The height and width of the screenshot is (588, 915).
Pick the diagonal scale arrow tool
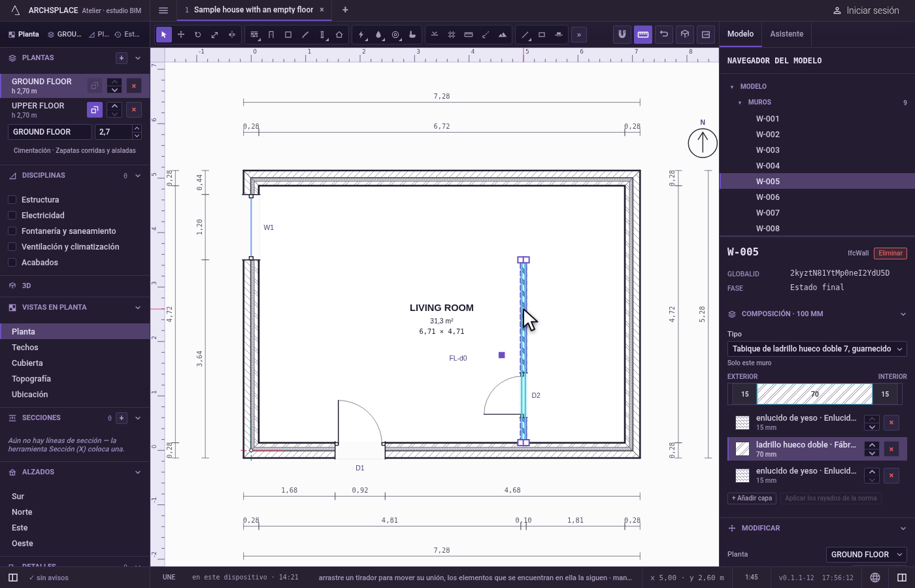215,35
